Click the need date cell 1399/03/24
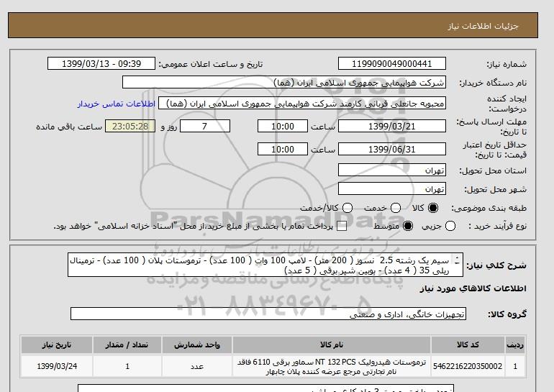The image size is (554, 392). [57, 366]
